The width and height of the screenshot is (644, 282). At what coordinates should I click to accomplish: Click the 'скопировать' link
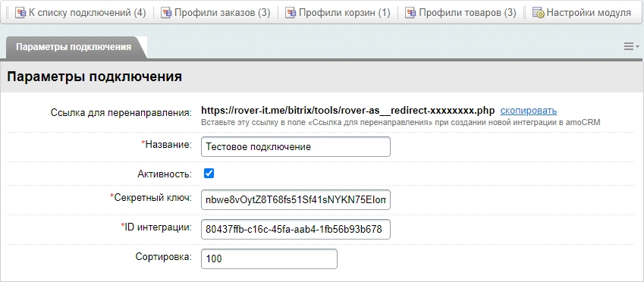[x=528, y=111]
